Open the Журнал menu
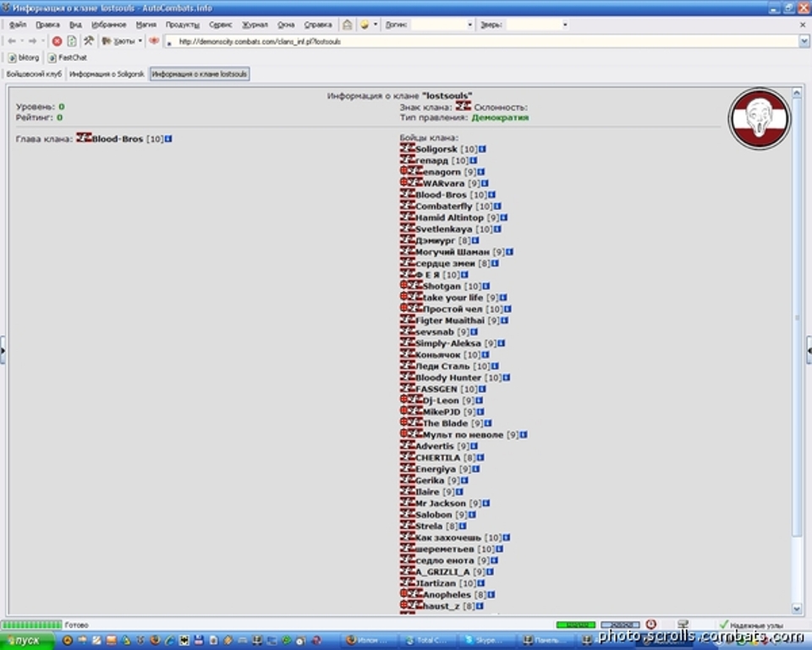The width and height of the screenshot is (812, 650). coord(255,25)
